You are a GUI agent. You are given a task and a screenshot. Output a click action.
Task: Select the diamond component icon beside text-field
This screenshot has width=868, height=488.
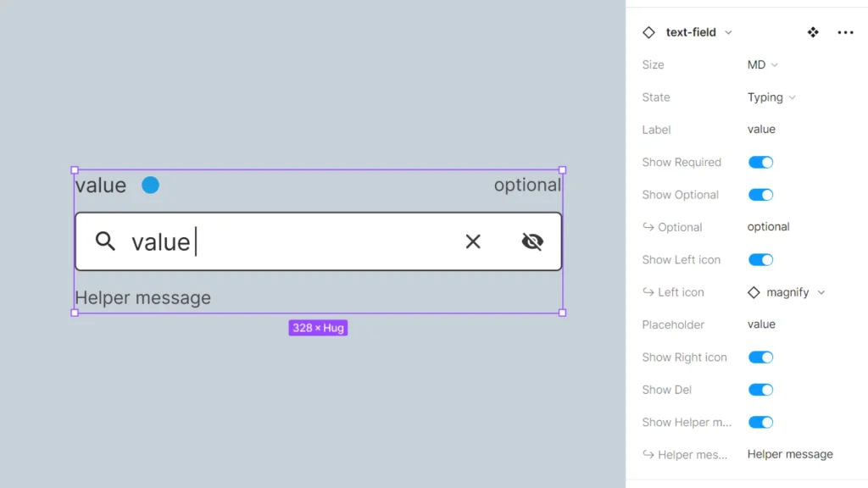tap(649, 32)
